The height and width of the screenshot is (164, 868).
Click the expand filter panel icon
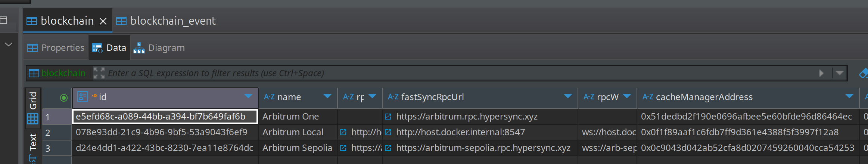[99, 73]
